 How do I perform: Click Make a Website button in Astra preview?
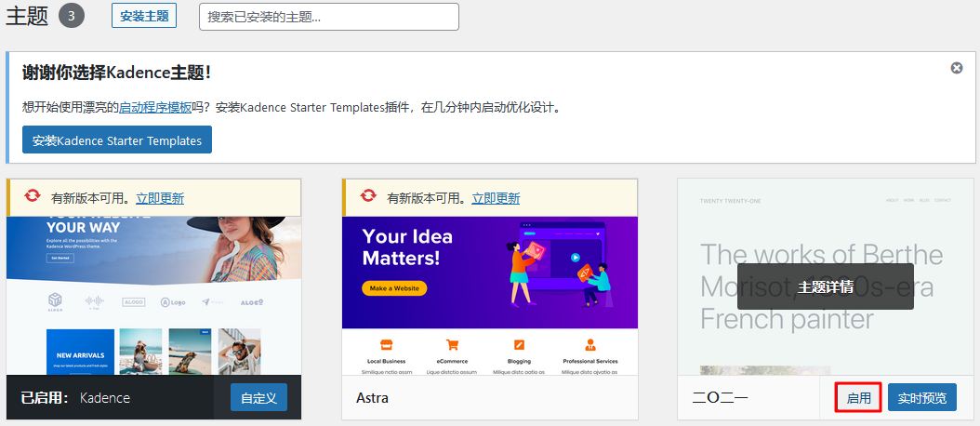coord(394,288)
